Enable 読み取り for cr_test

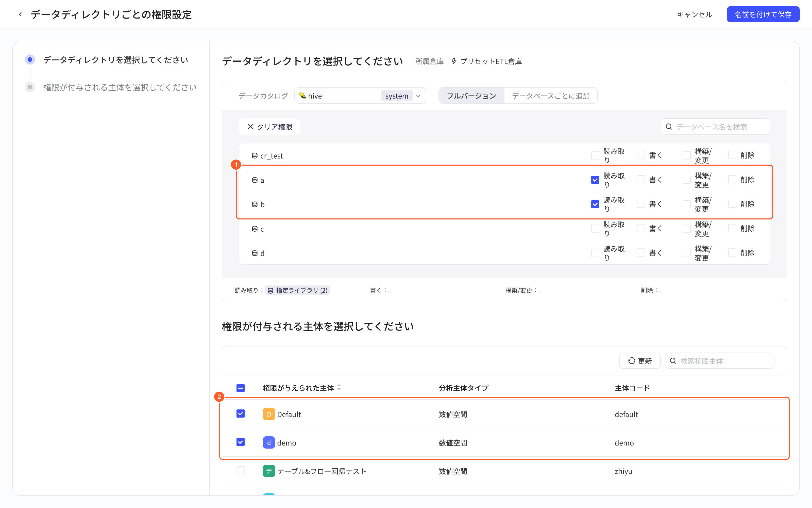595,155
